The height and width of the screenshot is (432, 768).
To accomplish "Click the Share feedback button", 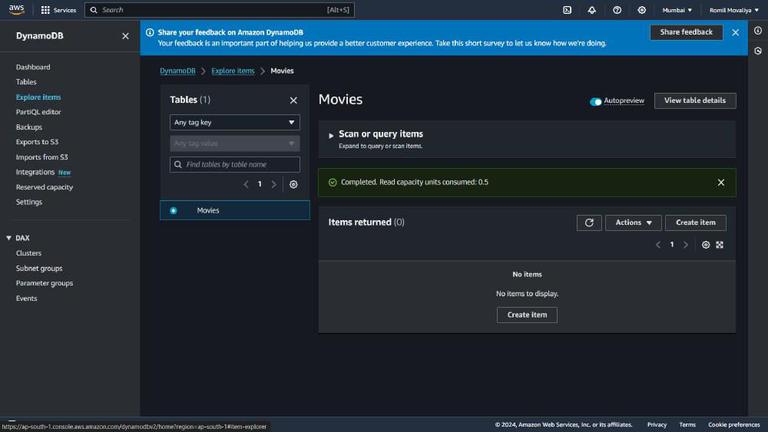I will [x=686, y=32].
